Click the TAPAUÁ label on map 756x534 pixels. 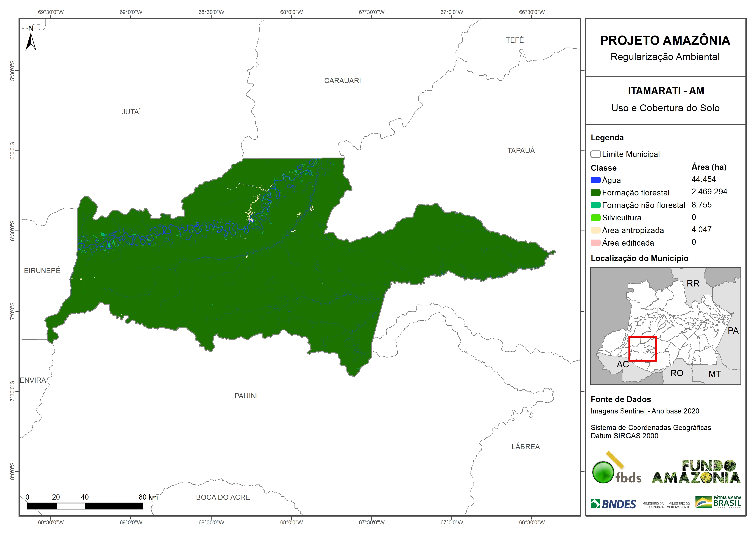521,151
